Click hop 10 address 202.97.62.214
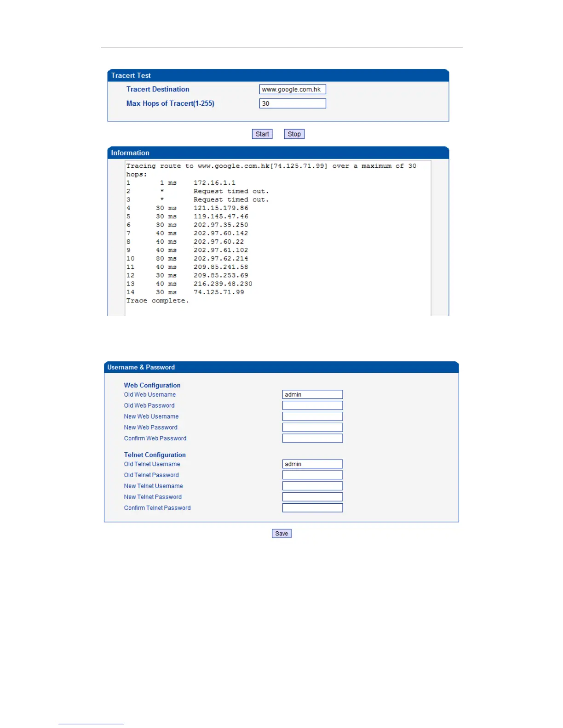 tap(221, 259)
